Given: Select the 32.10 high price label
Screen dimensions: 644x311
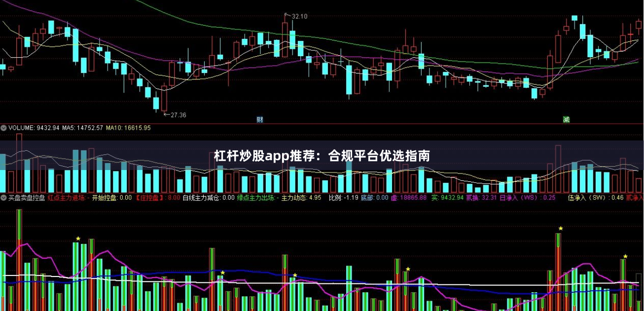Looking at the screenshot, I should 299,16.
